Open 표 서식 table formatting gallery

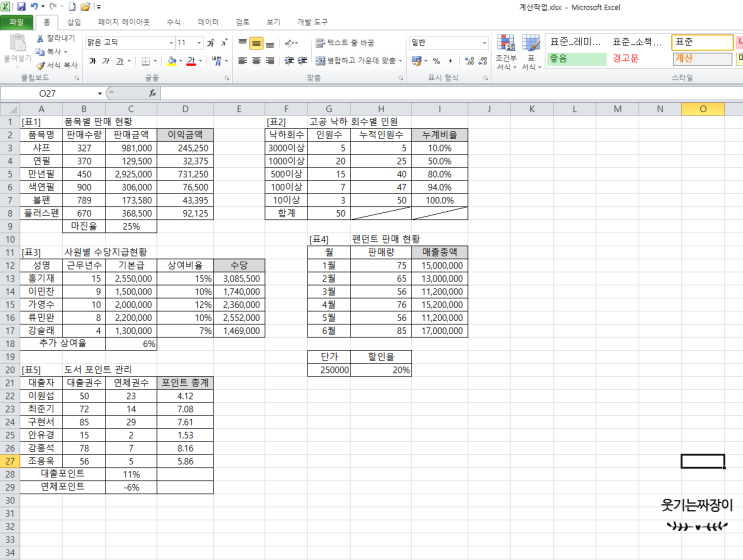[x=531, y=52]
